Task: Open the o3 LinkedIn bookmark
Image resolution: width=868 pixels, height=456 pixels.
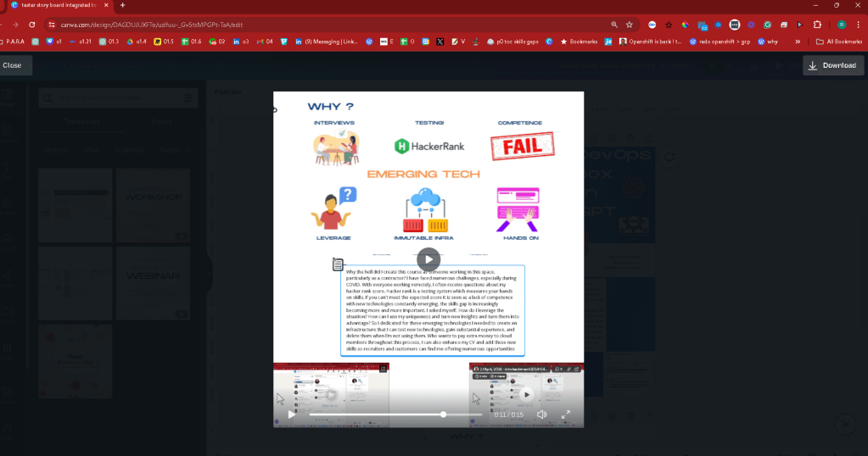Action: [x=241, y=42]
